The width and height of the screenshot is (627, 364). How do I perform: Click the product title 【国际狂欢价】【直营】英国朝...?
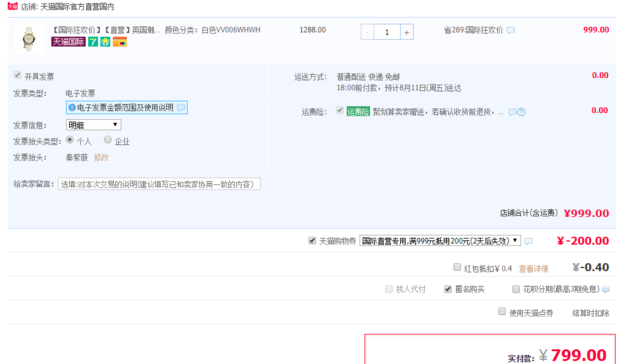[x=106, y=30]
